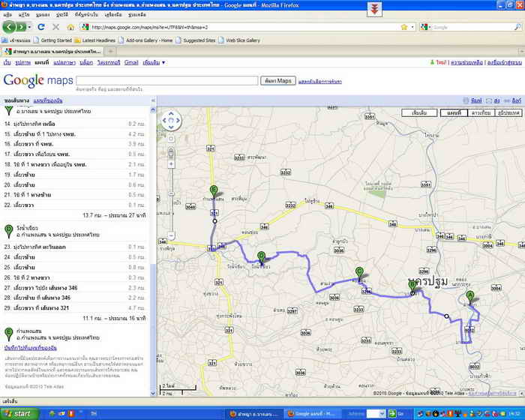This screenshot has width=525, height=420.
Task: Click the Gmail link in Google bar
Action: click(131, 63)
